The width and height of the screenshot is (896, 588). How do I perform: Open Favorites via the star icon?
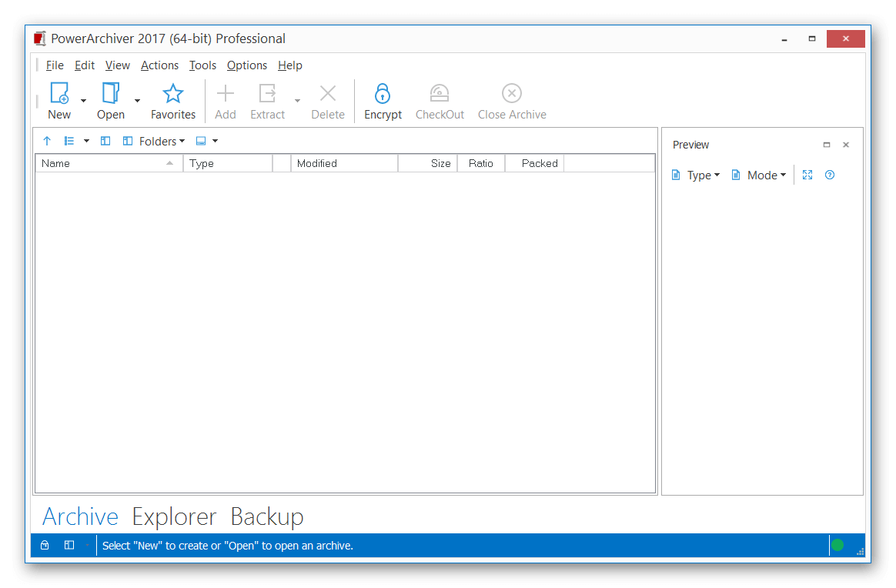tap(173, 94)
